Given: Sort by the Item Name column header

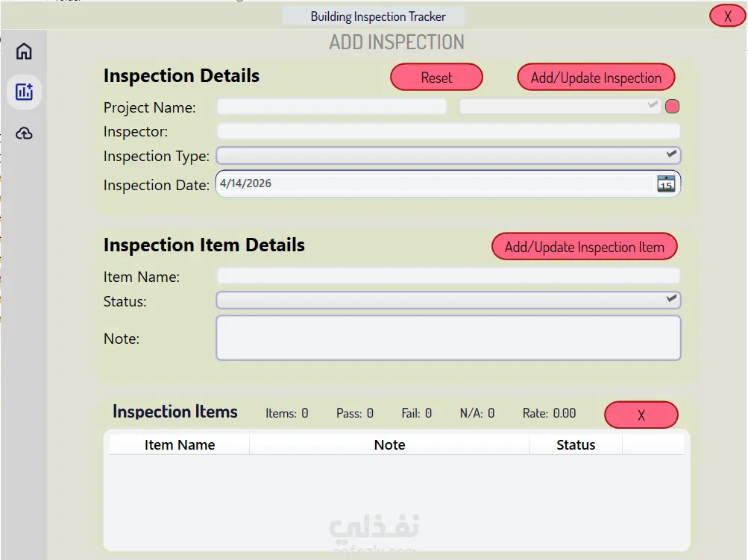Looking at the screenshot, I should 180,445.
